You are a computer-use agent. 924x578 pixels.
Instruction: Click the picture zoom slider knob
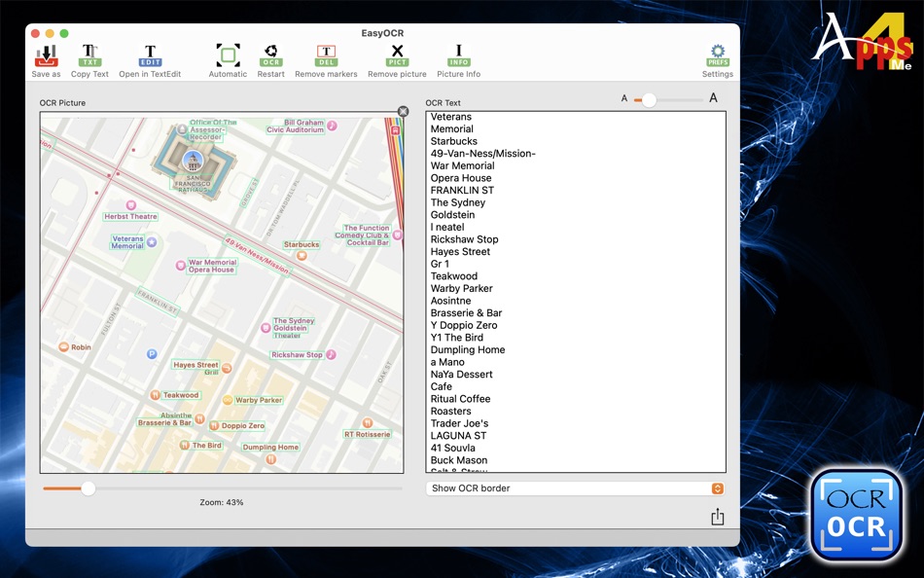[89, 488]
